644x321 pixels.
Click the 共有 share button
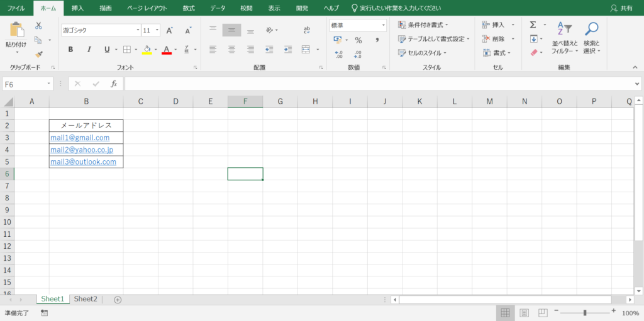point(622,8)
